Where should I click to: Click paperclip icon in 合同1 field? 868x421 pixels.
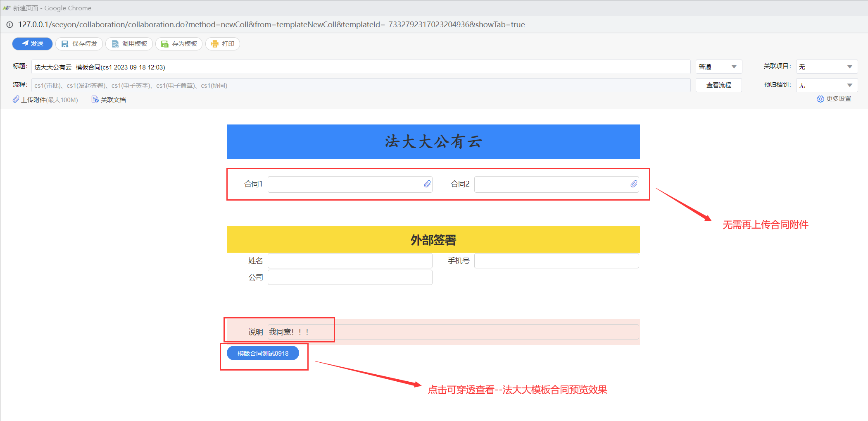[x=427, y=184]
